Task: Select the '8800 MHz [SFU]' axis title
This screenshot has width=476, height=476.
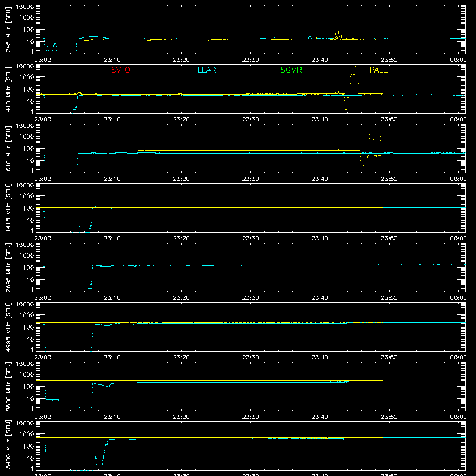Action: (8, 386)
